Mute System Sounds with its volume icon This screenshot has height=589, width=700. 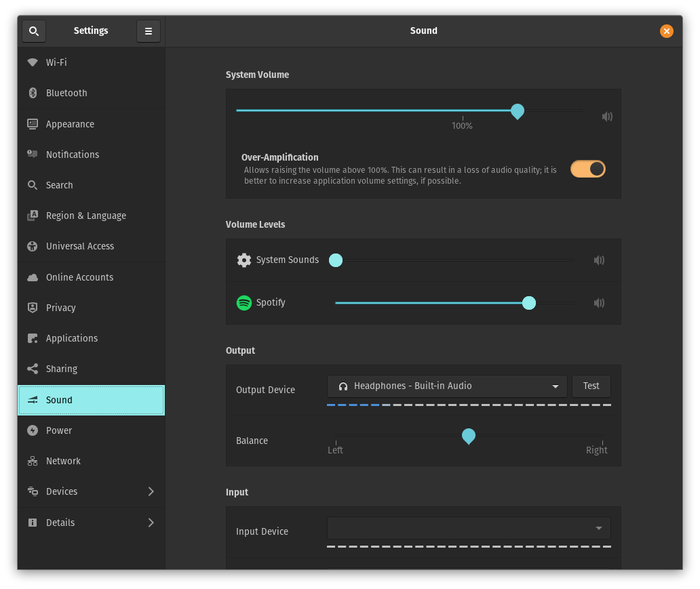[599, 260]
